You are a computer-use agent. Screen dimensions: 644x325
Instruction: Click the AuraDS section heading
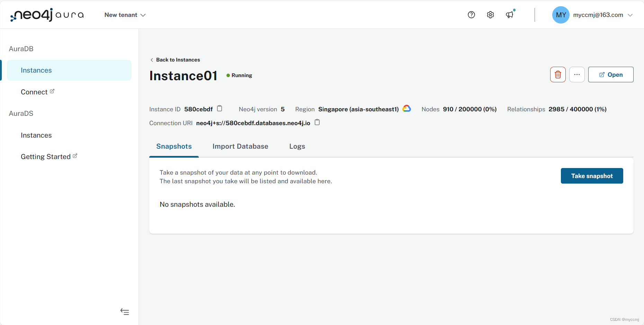[x=21, y=113]
